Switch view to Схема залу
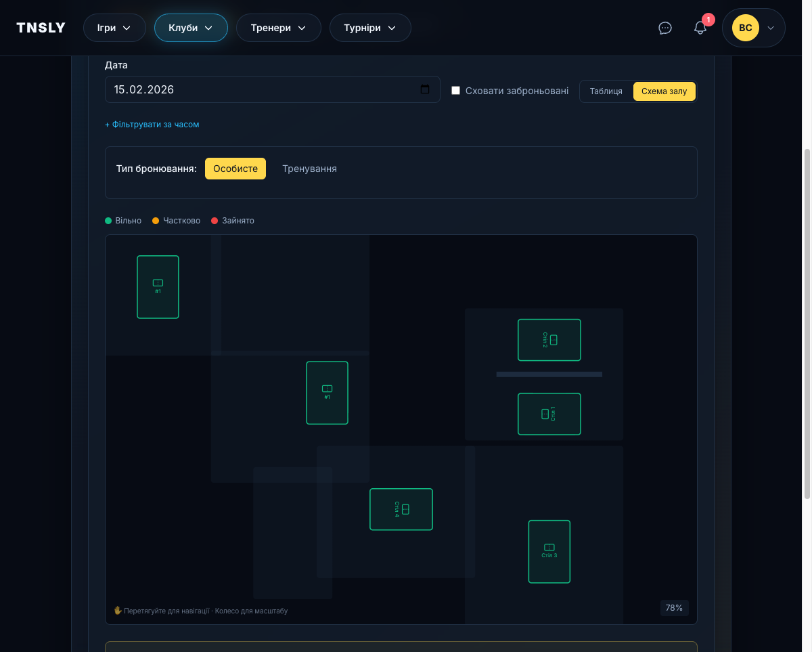 coord(664,91)
